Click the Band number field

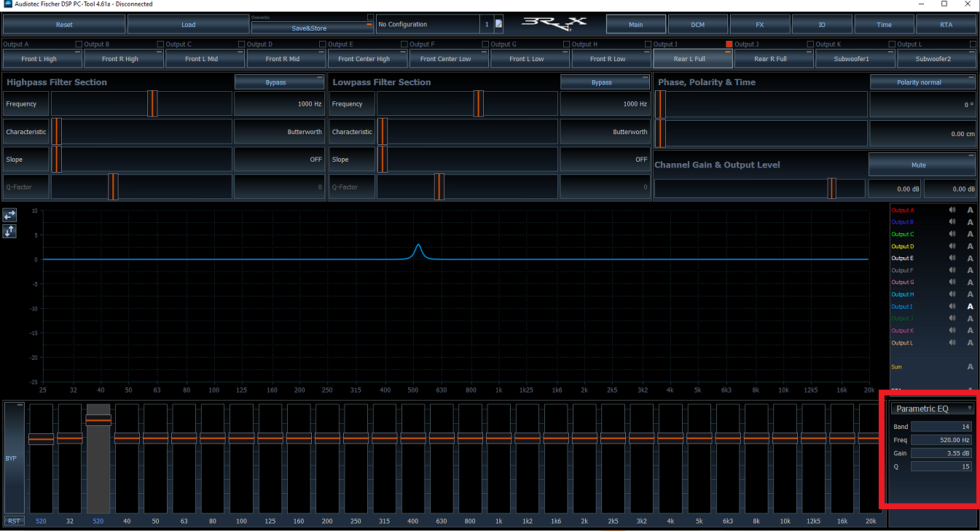click(x=941, y=426)
